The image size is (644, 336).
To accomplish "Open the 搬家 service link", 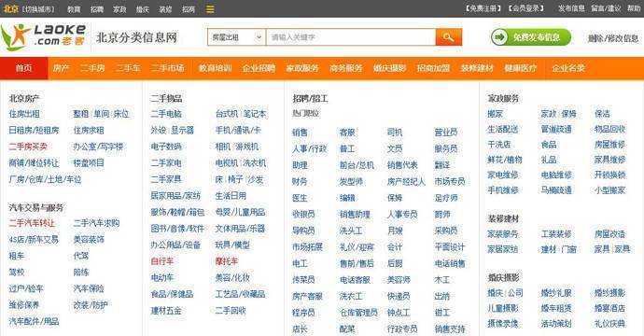I will (496, 114).
